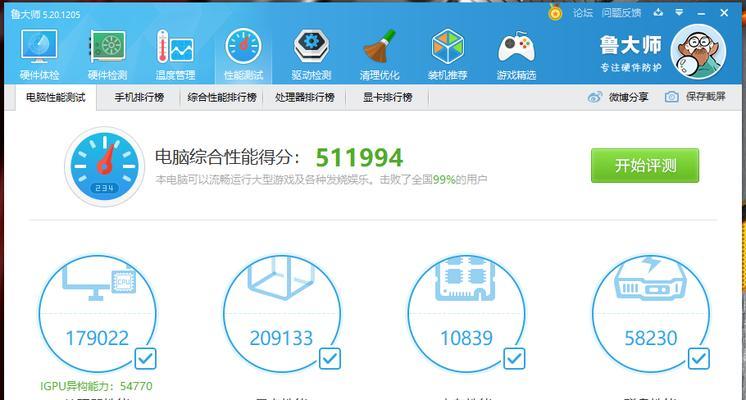Click the Weibo logo icon

click(595, 97)
